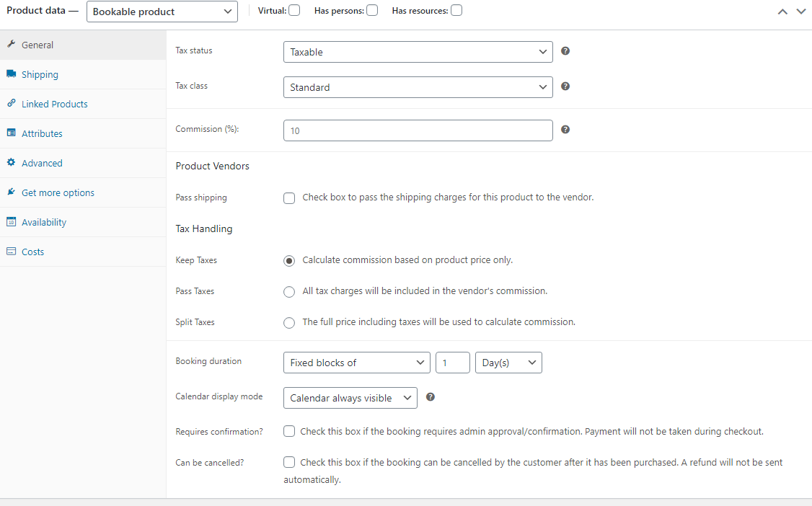Open the Advanced settings tab
The height and width of the screenshot is (506, 812).
(42, 163)
